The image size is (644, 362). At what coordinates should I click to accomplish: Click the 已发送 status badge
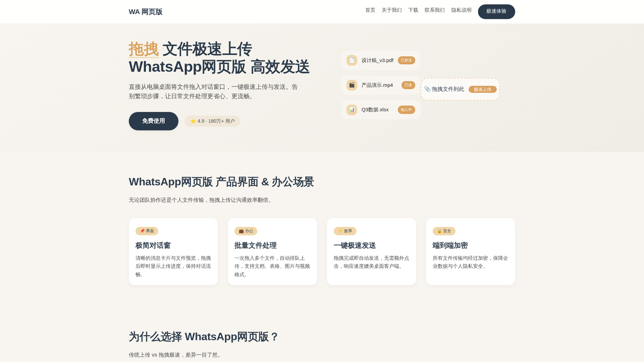pyautogui.click(x=406, y=60)
